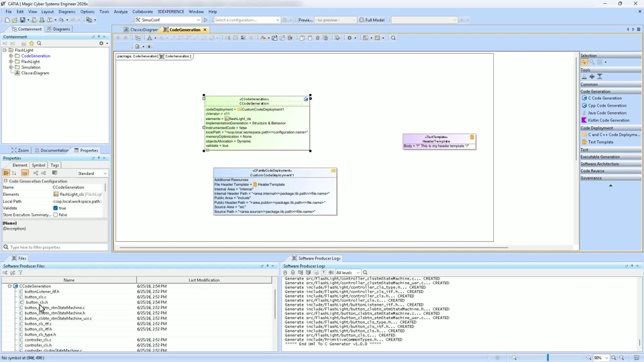The width and height of the screenshot is (644, 362).
Task: Click the search magnifier in Software Producer Logs
Action: tap(365, 273)
